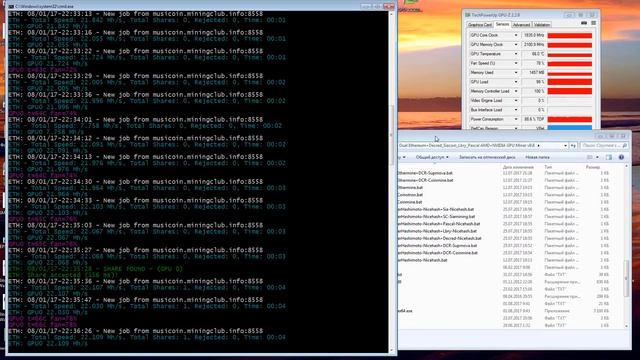
Task: Select Ethermine+DCR-Suprnova.bat file
Action: point(425,173)
